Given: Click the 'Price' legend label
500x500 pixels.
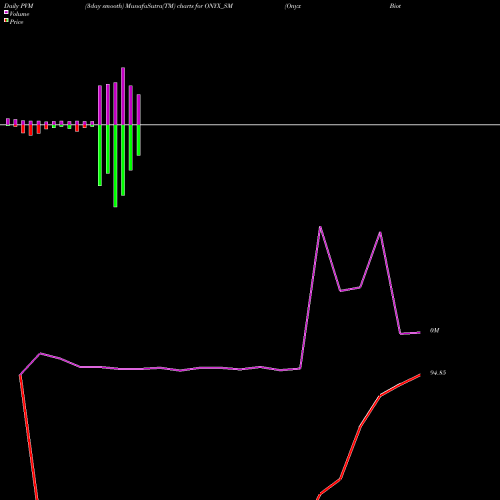Looking at the screenshot, I should (x=16, y=22).
